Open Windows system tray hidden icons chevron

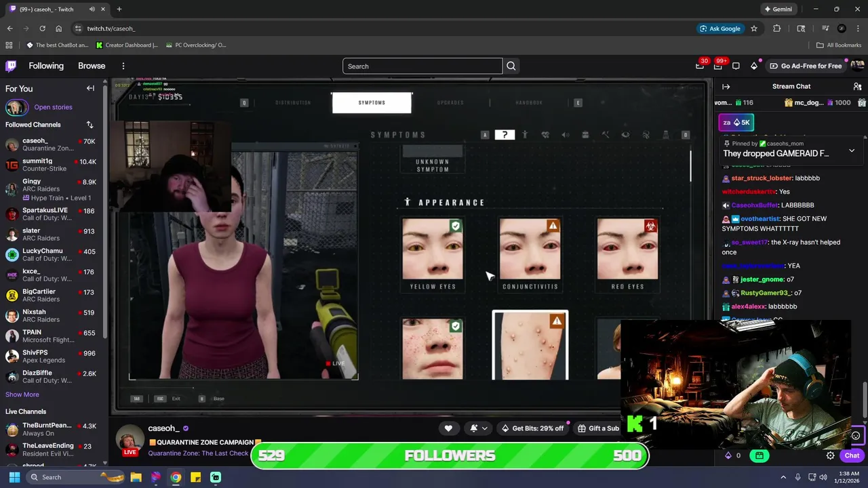783,477
